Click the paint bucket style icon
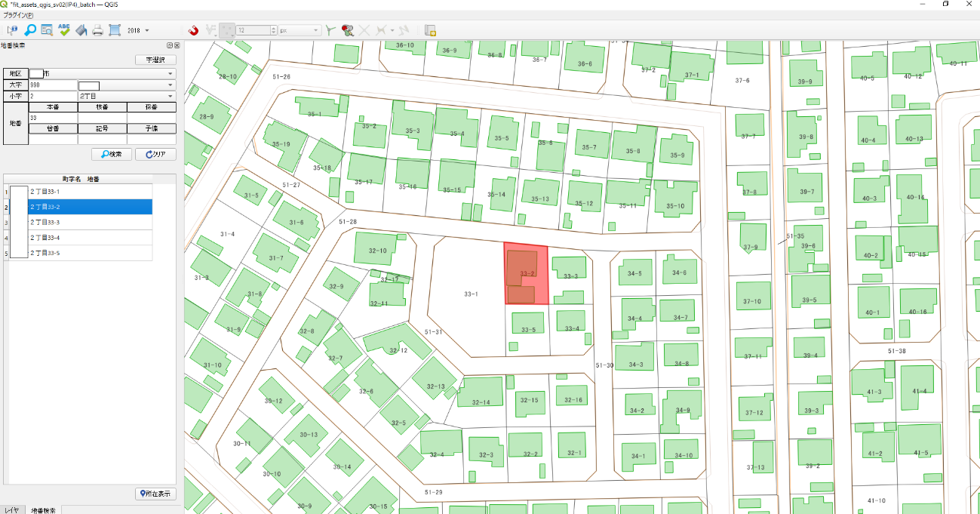The width and height of the screenshot is (980, 514). 81,30
